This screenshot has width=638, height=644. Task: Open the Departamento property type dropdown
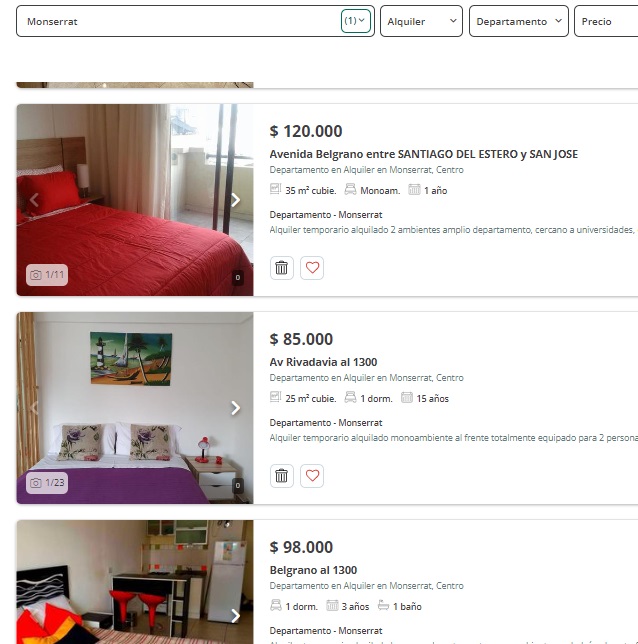click(x=519, y=21)
